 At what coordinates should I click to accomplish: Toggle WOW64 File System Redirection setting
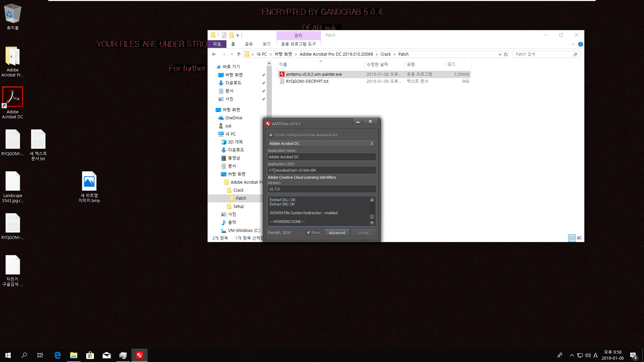coord(304,213)
